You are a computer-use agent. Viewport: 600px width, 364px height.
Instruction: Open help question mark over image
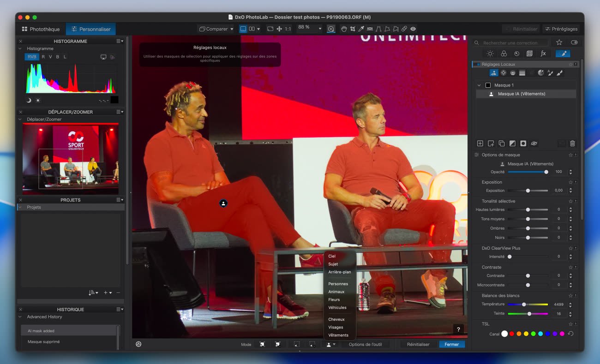(x=458, y=329)
